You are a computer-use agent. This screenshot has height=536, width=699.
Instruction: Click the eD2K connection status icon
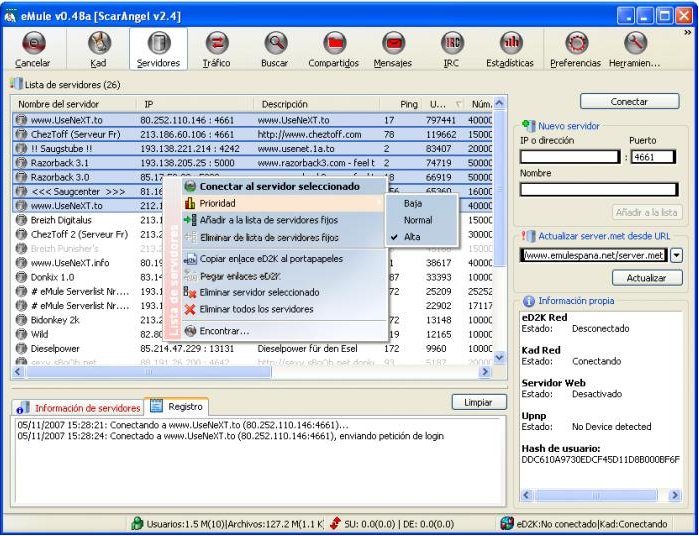tap(507, 523)
